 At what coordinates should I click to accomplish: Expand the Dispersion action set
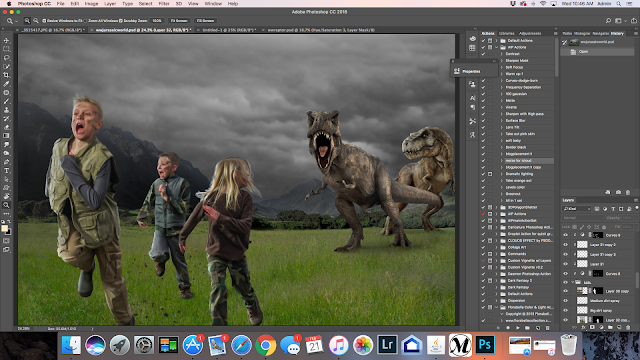(x=497, y=300)
